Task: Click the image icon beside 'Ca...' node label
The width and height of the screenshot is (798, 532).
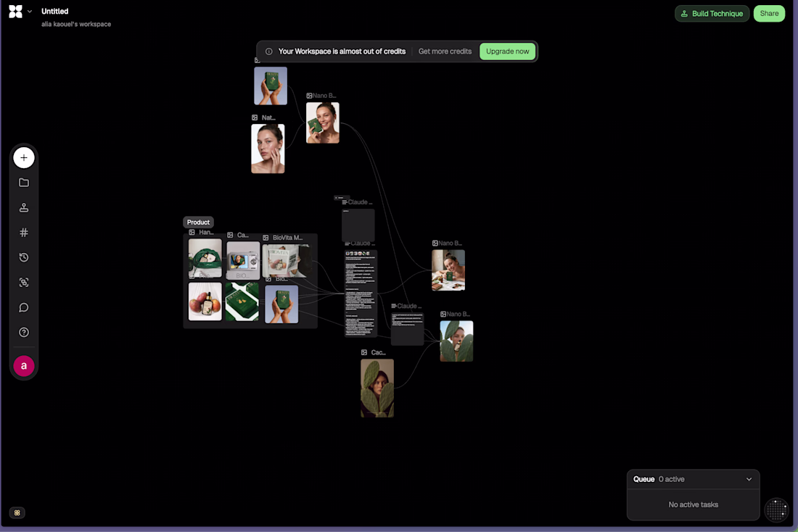Action: coord(230,235)
